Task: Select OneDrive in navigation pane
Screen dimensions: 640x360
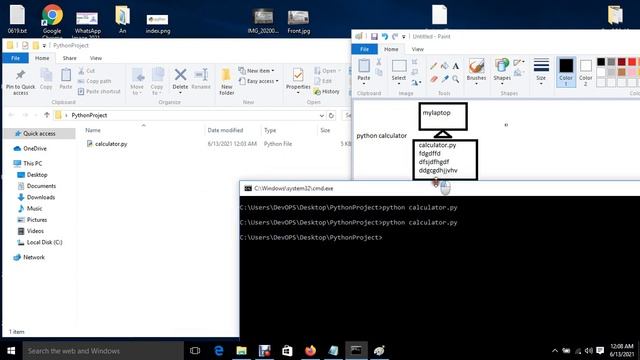Action: [35, 149]
